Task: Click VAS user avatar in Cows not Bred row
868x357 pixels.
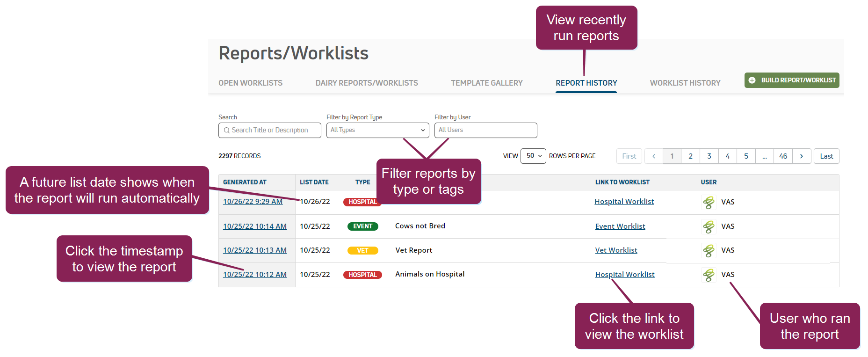Action: [x=709, y=226]
